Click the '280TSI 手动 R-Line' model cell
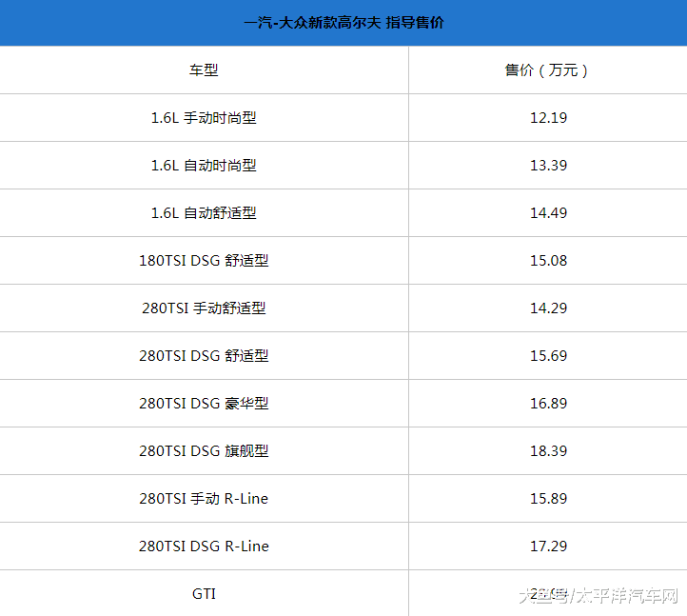The height and width of the screenshot is (616, 687). (204, 499)
